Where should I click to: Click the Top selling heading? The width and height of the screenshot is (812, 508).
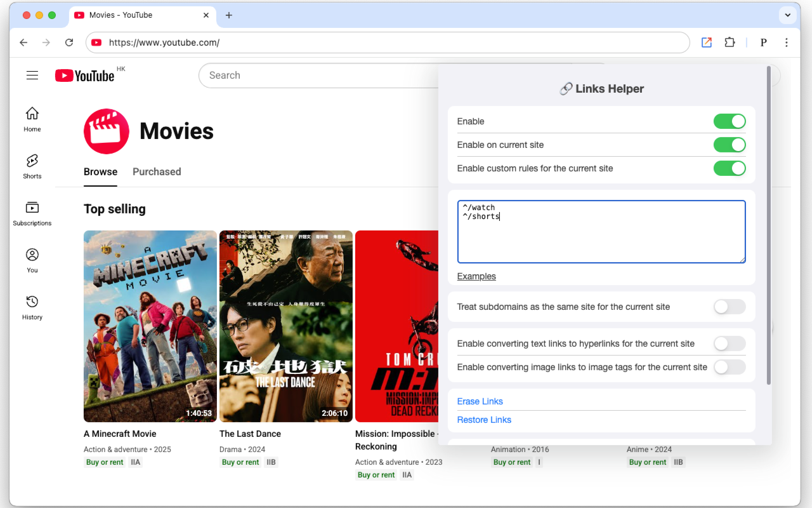(115, 209)
